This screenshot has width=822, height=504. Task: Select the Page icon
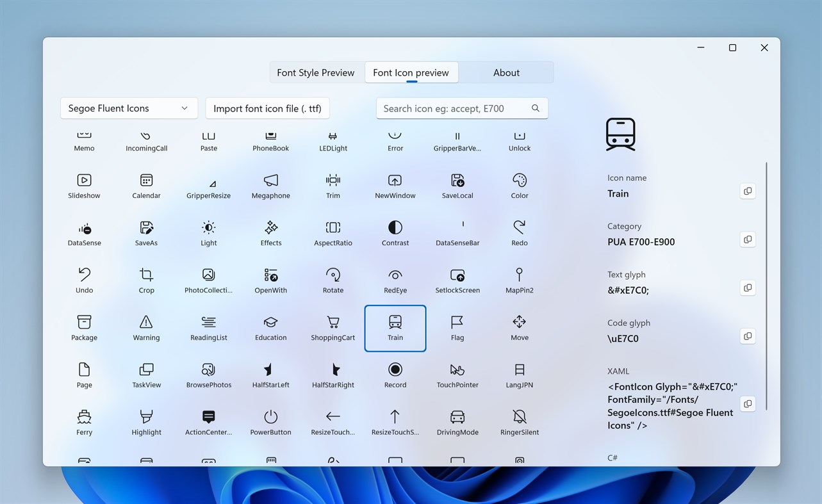click(x=84, y=376)
